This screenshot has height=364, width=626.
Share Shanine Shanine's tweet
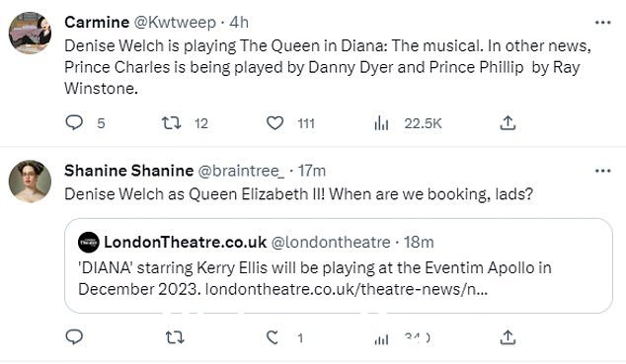(508, 337)
